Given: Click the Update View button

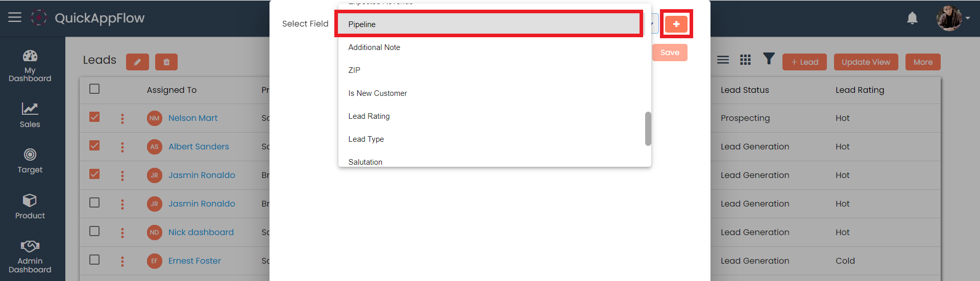Looking at the screenshot, I should [865, 62].
